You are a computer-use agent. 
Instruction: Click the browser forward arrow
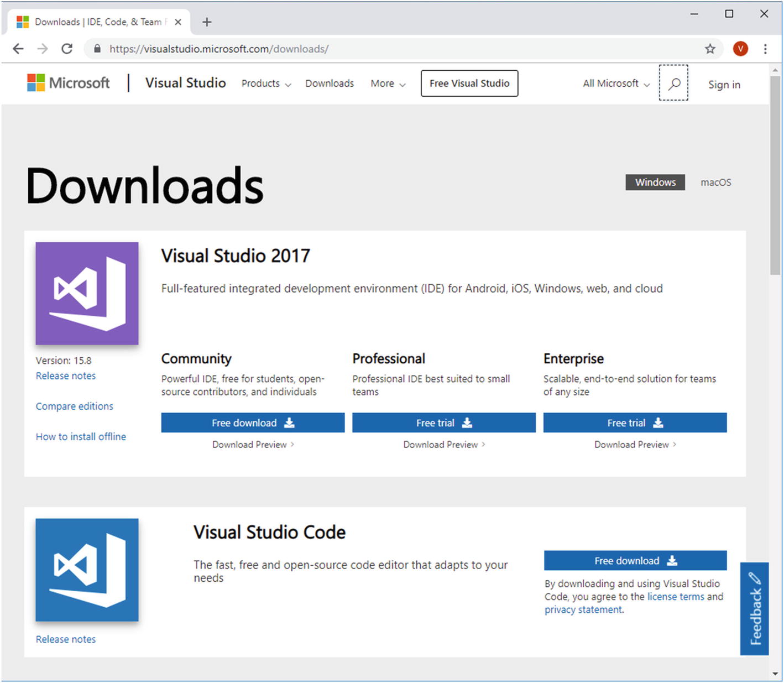[x=43, y=49]
